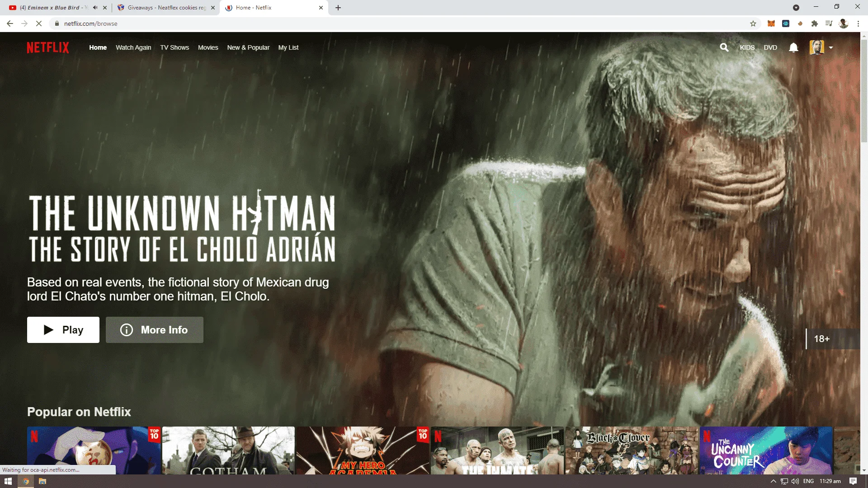Open File Explorer from the taskbar
The image size is (868, 488).
[42, 481]
